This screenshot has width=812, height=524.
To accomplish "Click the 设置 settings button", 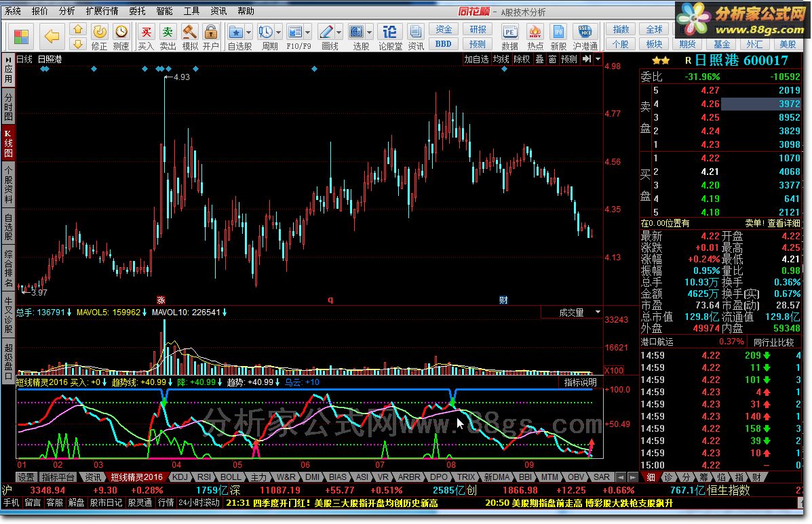I will pos(26,477).
